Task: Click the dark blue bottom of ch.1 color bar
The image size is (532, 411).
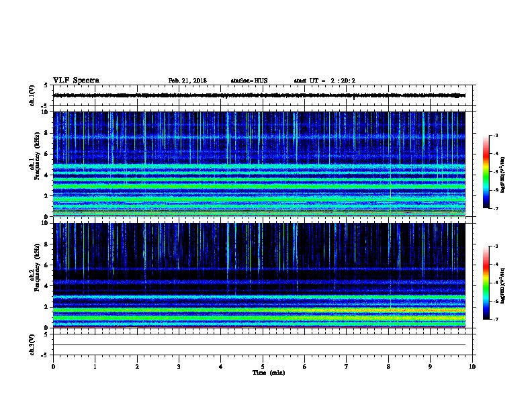Action: (486, 204)
